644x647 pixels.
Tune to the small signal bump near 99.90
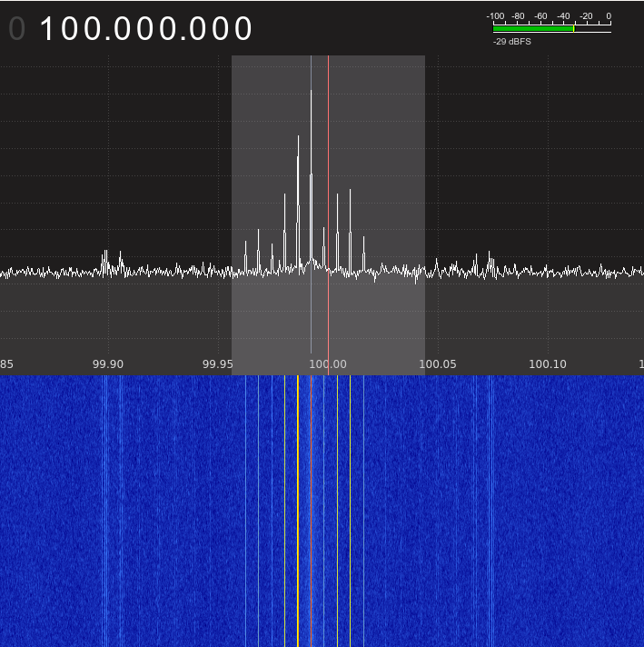[105, 259]
